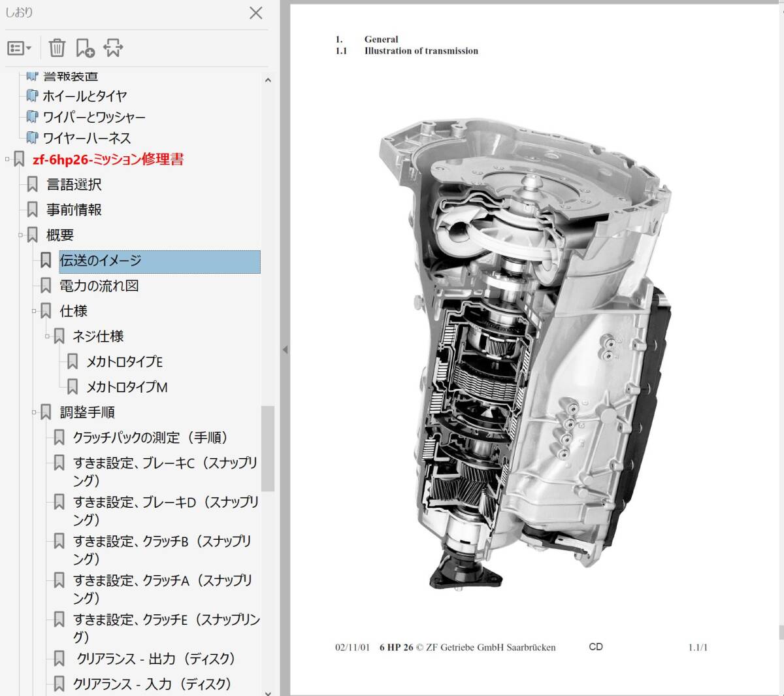Screen dimensions: 784x696
Task: Open the メカトロタイプM bookmark
Action: (127, 387)
